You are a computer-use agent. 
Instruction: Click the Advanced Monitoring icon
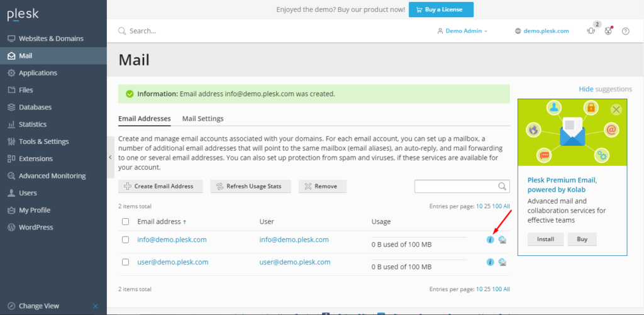[x=11, y=176]
